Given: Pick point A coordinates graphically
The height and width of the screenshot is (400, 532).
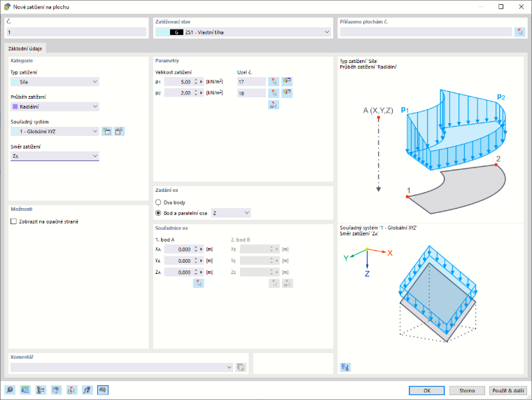Looking at the screenshot, I should pyautogui.click(x=199, y=283).
